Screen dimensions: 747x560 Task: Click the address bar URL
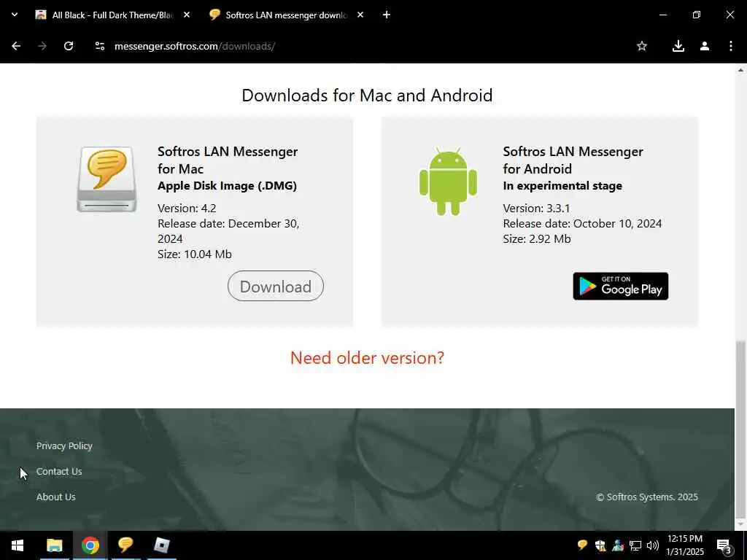coord(195,46)
